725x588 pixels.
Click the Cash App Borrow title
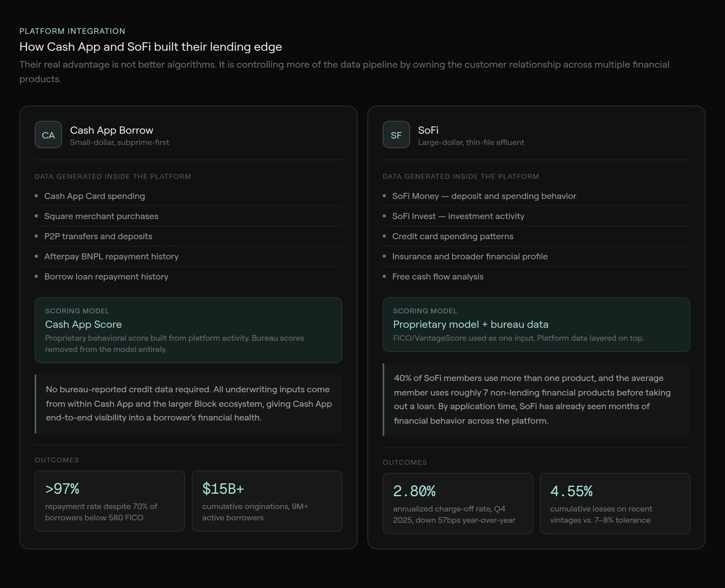click(x=112, y=130)
